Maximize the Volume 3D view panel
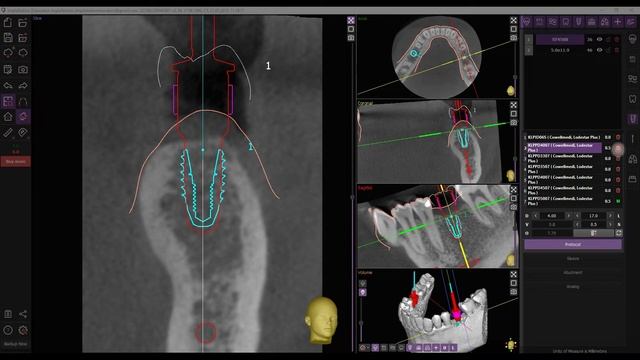Screen dimensions: 640x360 pyautogui.click(x=513, y=274)
